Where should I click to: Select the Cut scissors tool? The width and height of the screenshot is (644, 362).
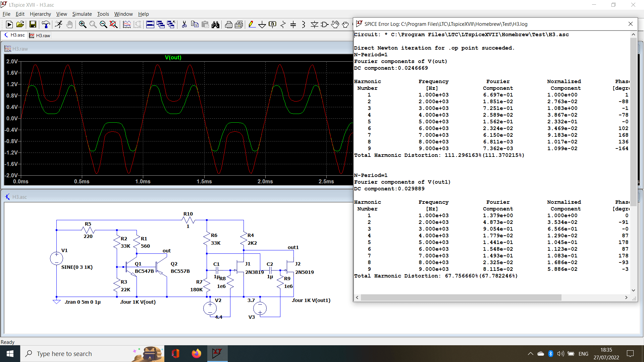click(184, 24)
